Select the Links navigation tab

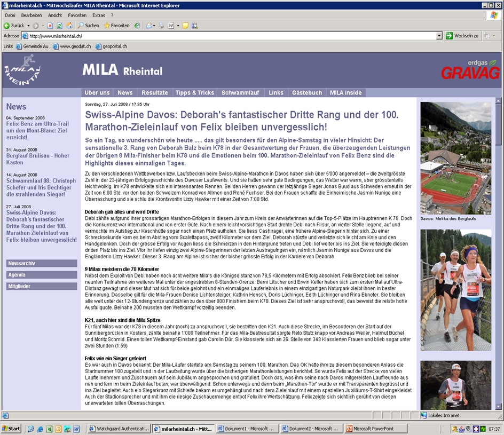pos(276,92)
